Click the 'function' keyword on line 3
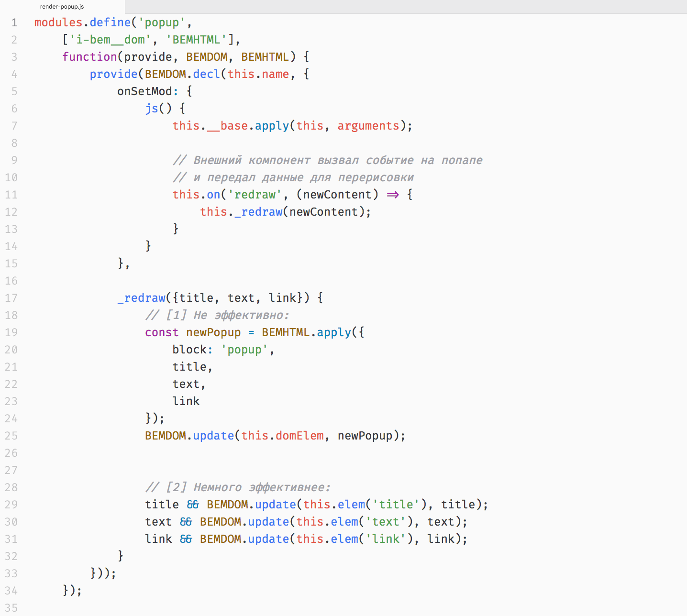 (x=89, y=57)
